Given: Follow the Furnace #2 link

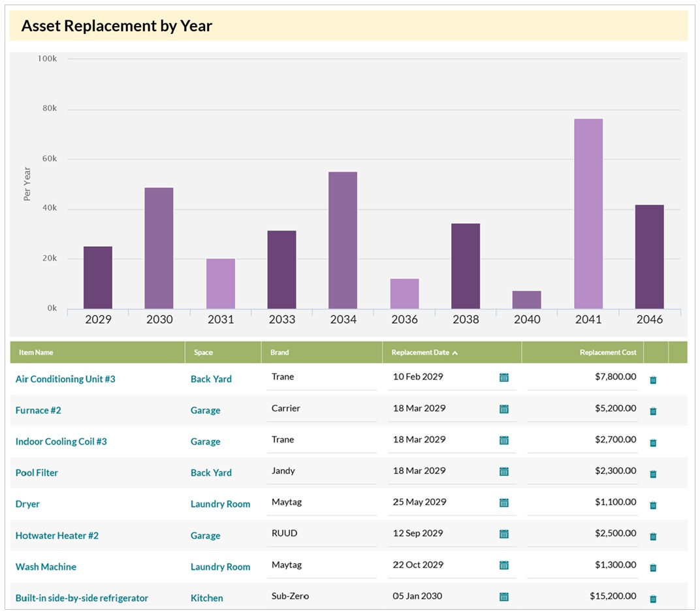Looking at the screenshot, I should 37,410.
